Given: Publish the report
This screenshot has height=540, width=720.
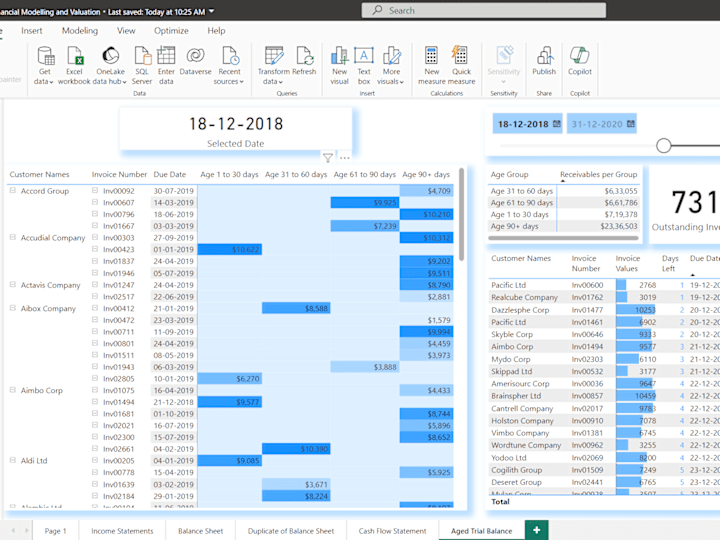Looking at the screenshot, I should (x=544, y=61).
